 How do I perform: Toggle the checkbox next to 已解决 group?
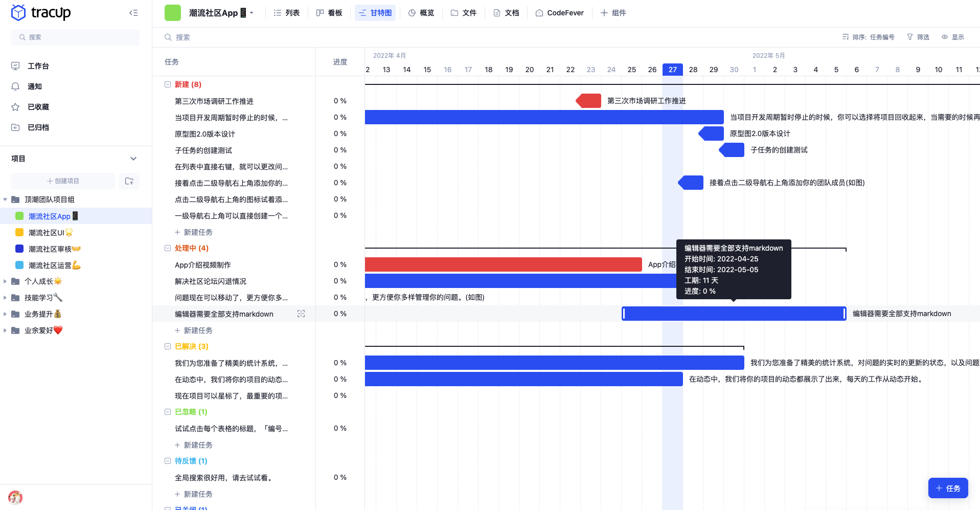tap(168, 346)
